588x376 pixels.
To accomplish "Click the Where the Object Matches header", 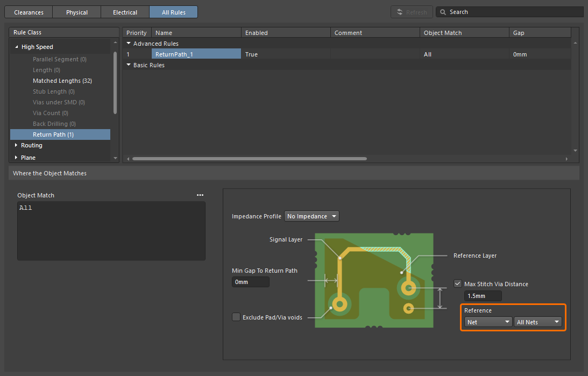I will tap(294, 173).
